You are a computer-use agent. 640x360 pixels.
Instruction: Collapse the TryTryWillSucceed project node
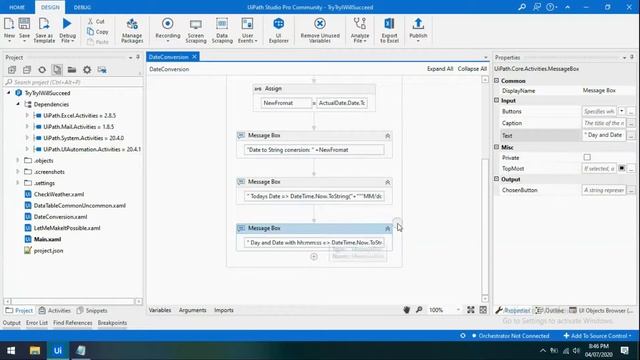tap(9, 93)
